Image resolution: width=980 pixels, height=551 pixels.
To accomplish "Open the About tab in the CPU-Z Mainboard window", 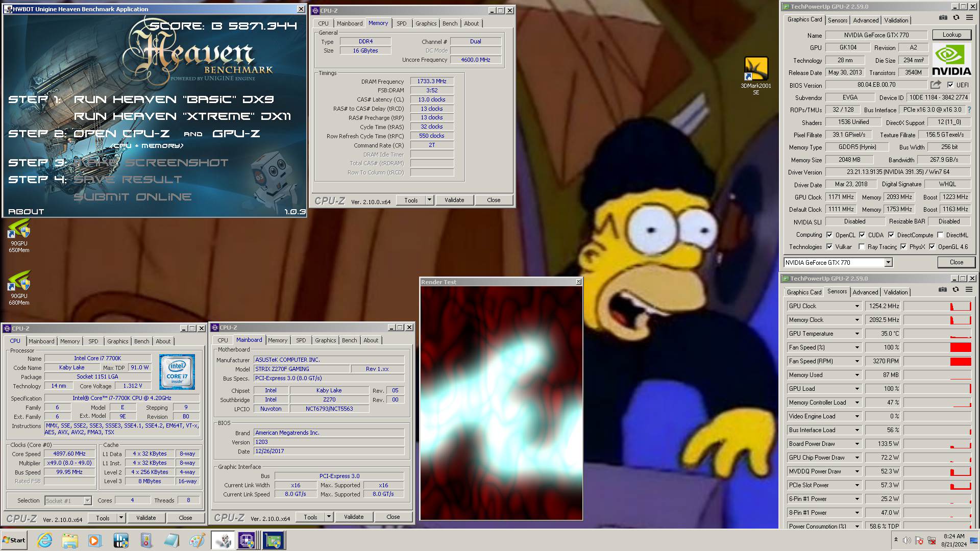I will [x=371, y=340].
